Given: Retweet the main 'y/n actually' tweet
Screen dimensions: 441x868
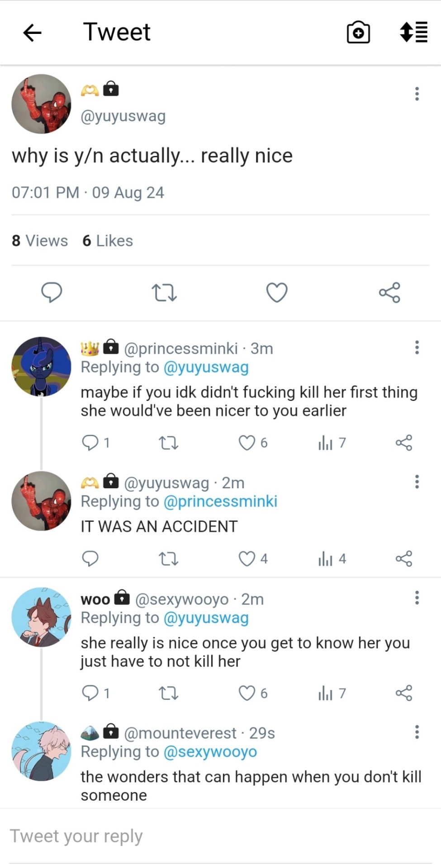Looking at the screenshot, I should 164,292.
